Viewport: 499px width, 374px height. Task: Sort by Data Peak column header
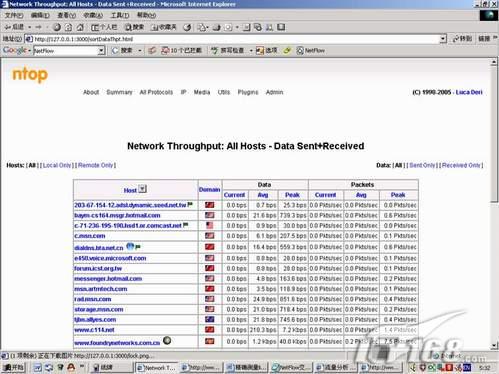[x=292, y=195]
